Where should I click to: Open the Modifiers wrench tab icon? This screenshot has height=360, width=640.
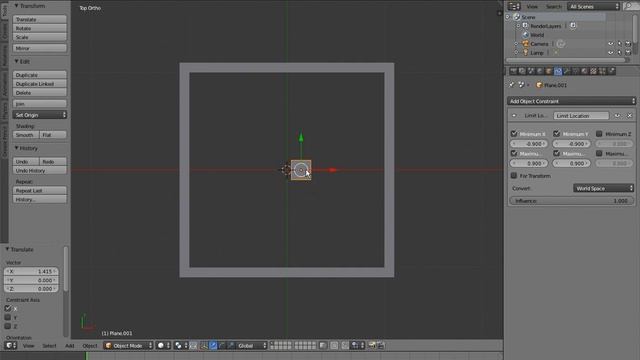(567, 71)
